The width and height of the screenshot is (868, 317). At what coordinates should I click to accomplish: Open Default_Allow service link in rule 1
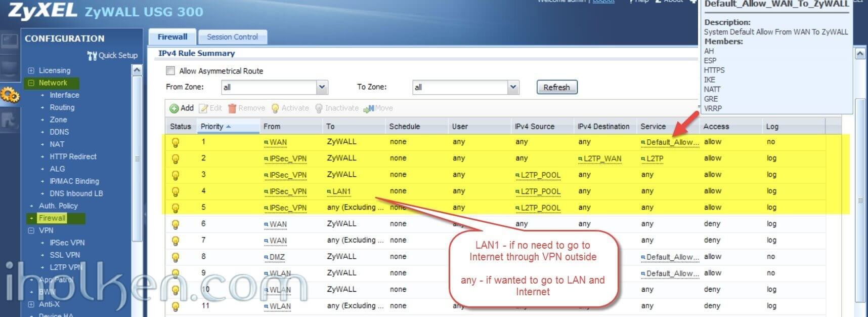click(x=672, y=142)
